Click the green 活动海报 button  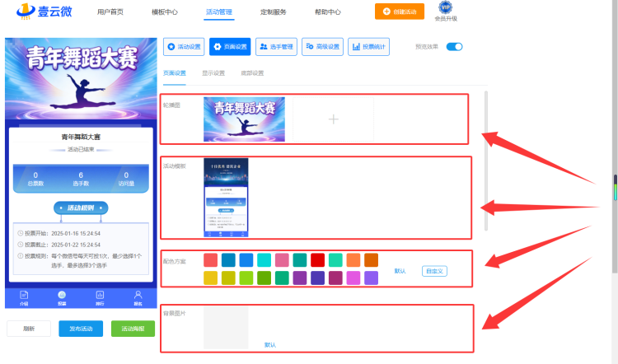[x=133, y=329]
